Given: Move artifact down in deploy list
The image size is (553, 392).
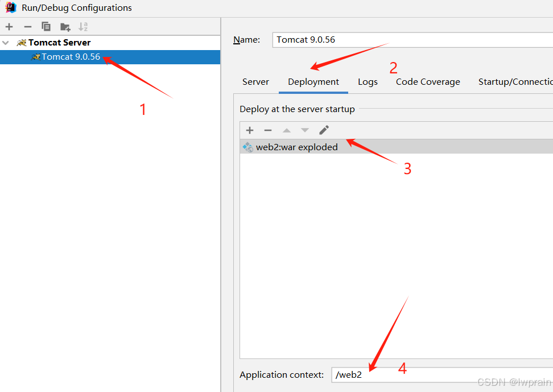Looking at the screenshot, I should 305,130.
